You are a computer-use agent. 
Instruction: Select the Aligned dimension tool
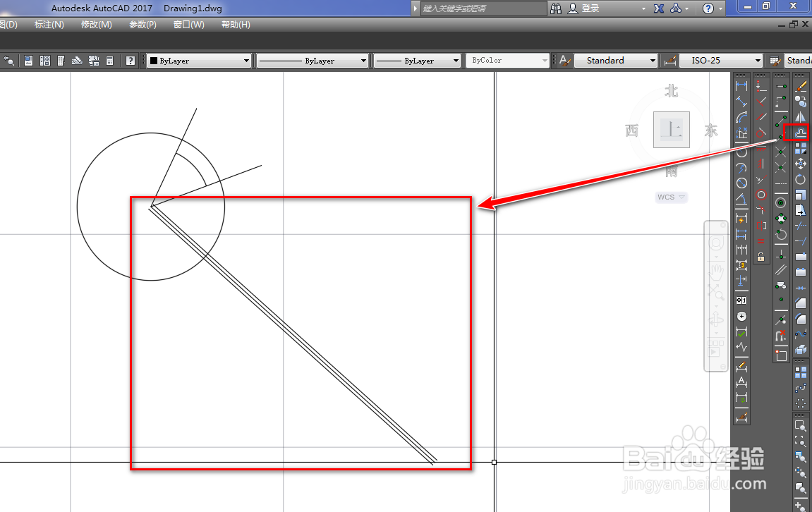(x=741, y=102)
